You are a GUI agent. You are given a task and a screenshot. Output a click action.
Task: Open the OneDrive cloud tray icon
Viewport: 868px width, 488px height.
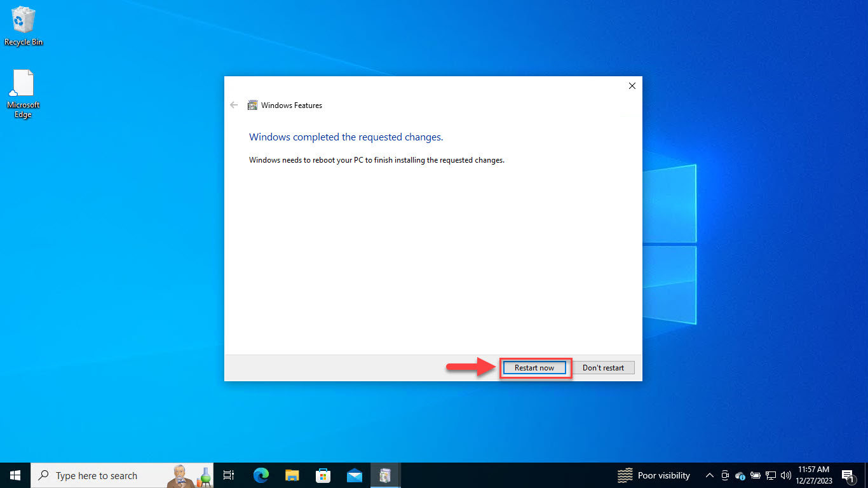click(740, 475)
